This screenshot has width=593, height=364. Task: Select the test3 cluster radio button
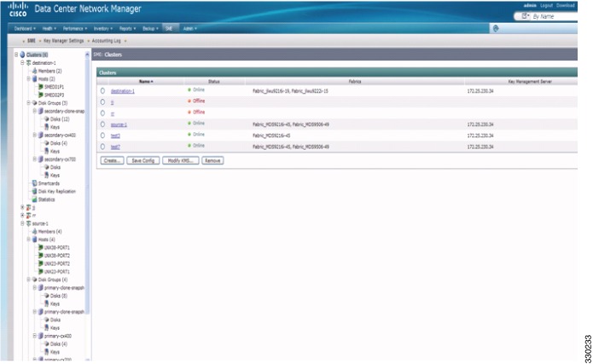[102, 136]
